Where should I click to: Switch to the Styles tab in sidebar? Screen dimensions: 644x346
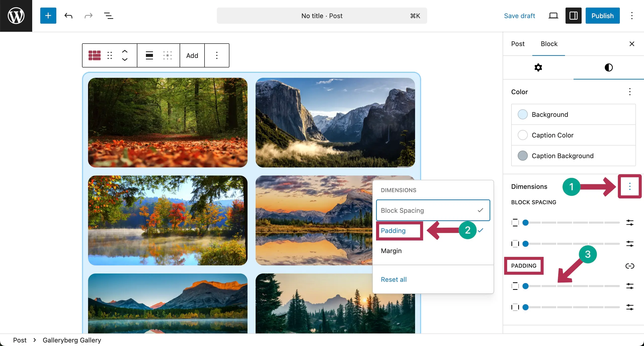[x=609, y=67]
